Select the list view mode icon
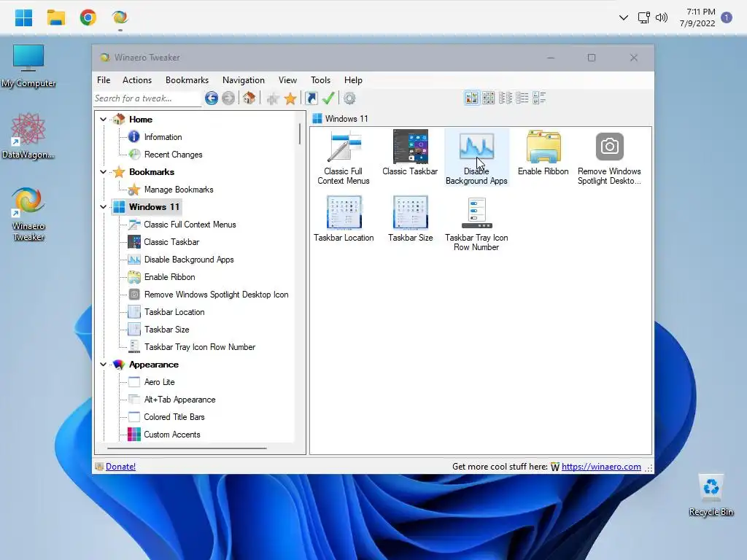Viewport: 747px width, 560px height. tap(522, 98)
